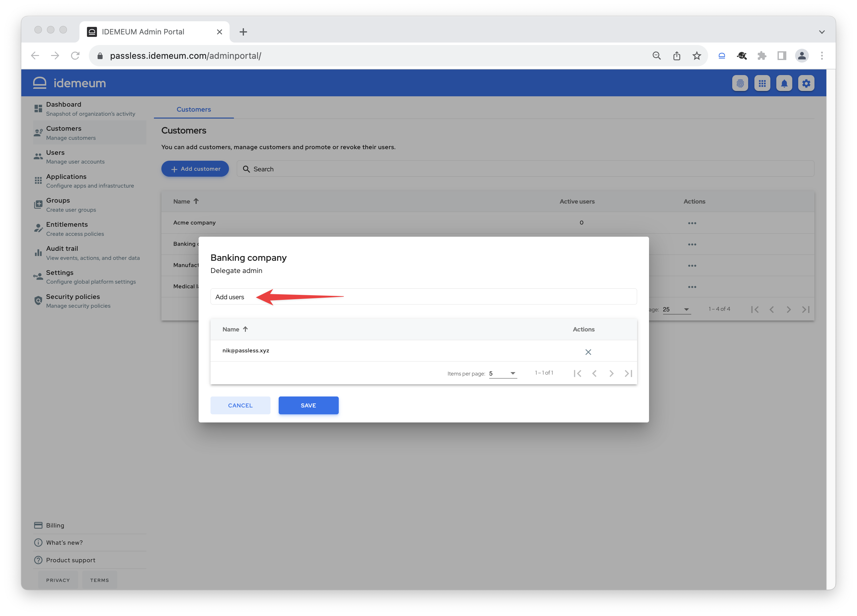857x616 pixels.
Task: Open dialog items per page dropdown
Action: [503, 373]
